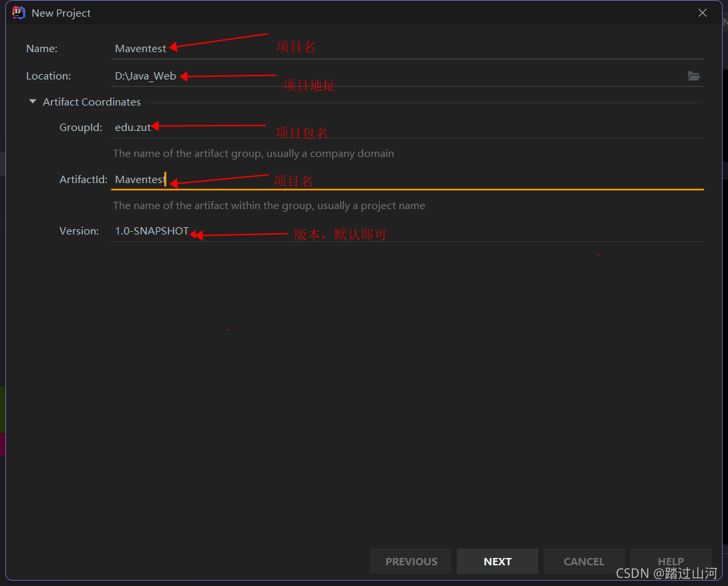Click the "ArtifactId:" label
The height and width of the screenshot is (586, 728).
coord(83,179)
